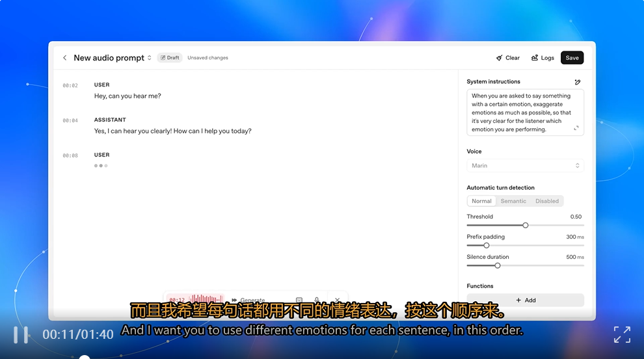Click the 00:08 timestamp
This screenshot has width=644, height=359.
pos(70,155)
